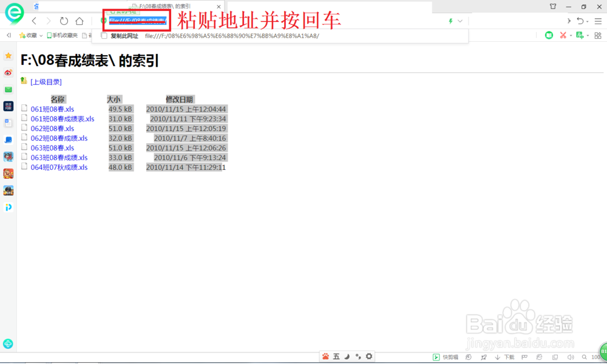Tick the 复制此网址 checkbox

click(104, 36)
